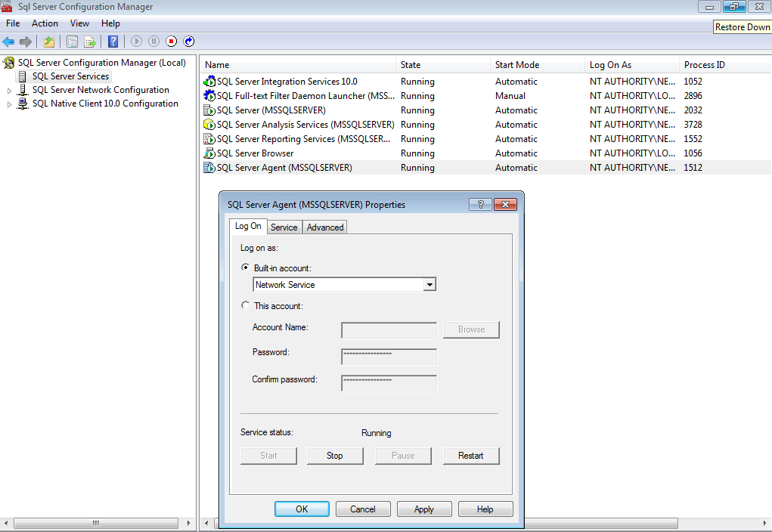The width and height of the screenshot is (772, 532).
Task: Open the Network Service account dropdown
Action: [429, 284]
